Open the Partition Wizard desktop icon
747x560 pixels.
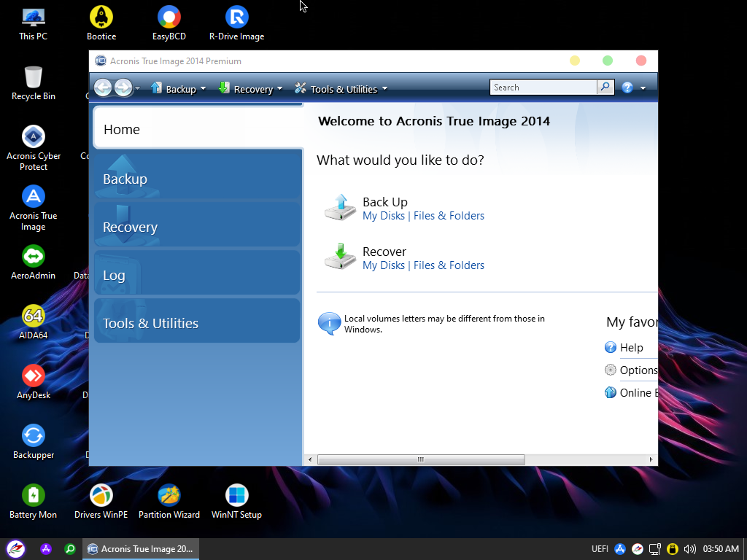pos(169,502)
